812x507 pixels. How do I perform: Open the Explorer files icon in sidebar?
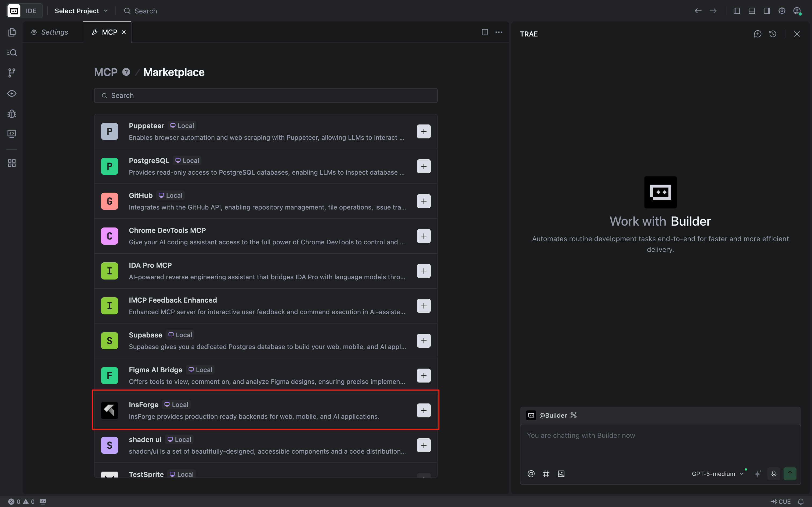[12, 32]
